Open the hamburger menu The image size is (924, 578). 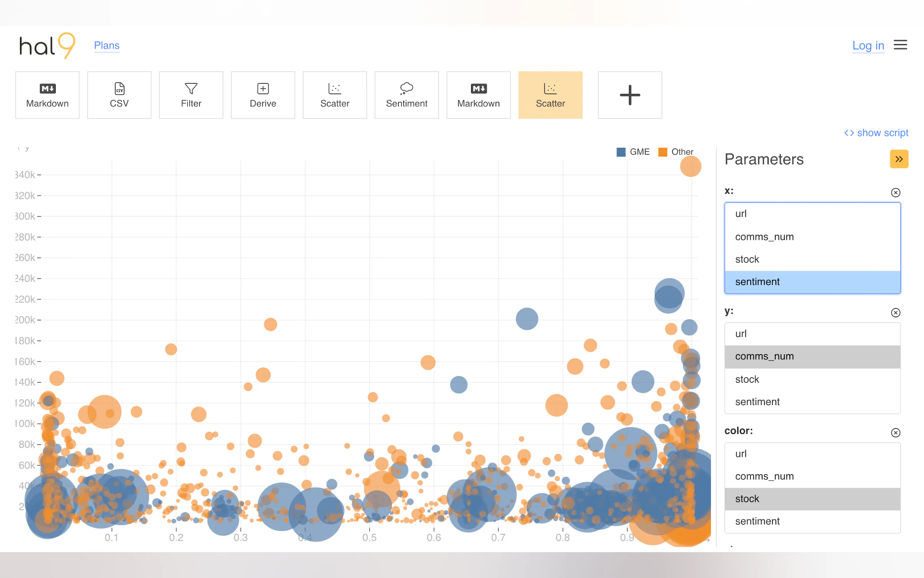(x=900, y=45)
